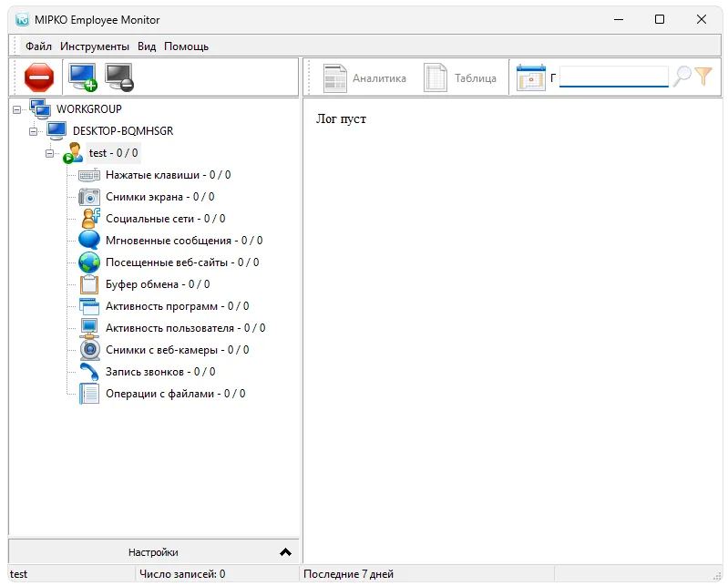Close the MIPKO Employee Monitor window

701,19
